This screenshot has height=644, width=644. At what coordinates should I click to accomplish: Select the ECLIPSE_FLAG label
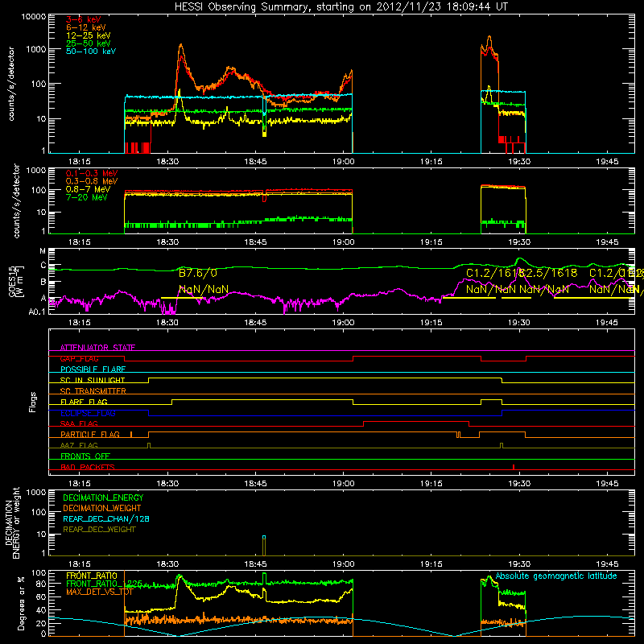[x=88, y=413]
